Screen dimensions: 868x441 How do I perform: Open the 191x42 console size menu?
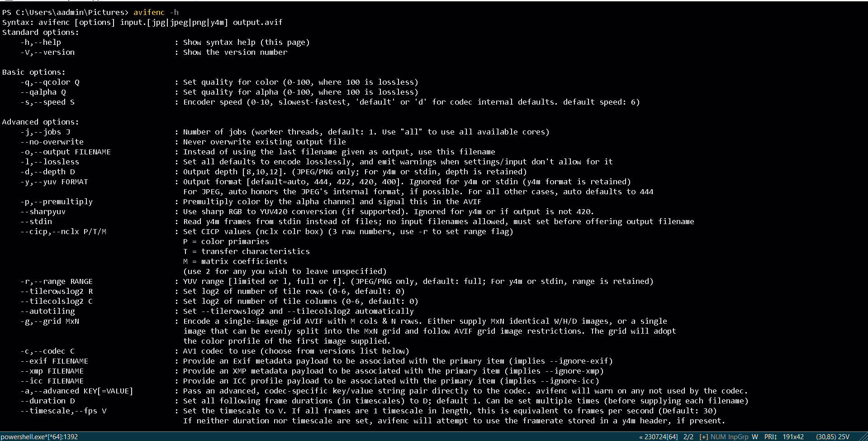point(793,437)
